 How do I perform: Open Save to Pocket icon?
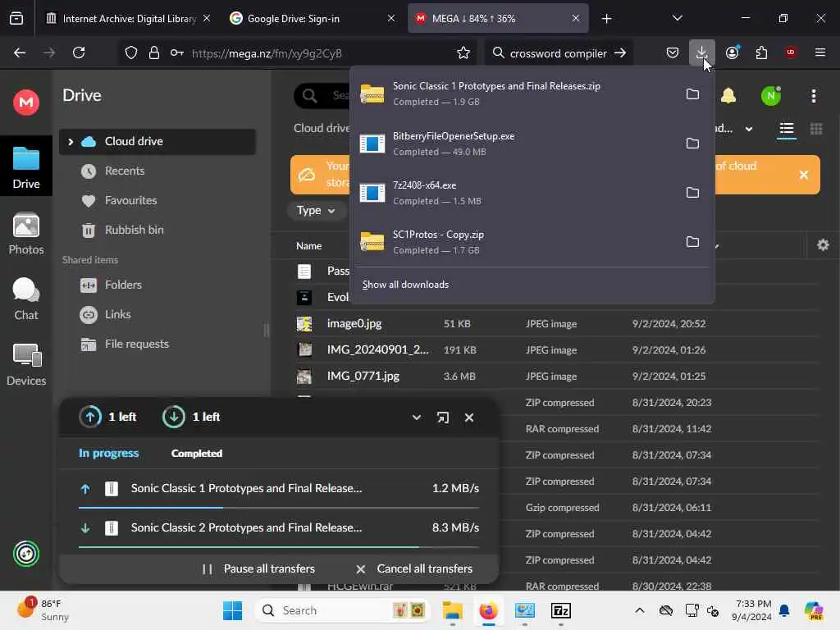click(x=673, y=52)
